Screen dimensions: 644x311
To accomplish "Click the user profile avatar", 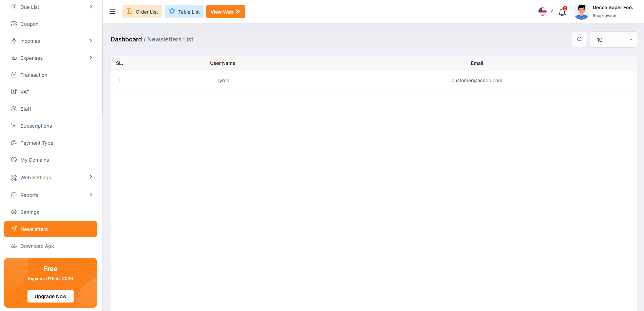I will 581,12.
